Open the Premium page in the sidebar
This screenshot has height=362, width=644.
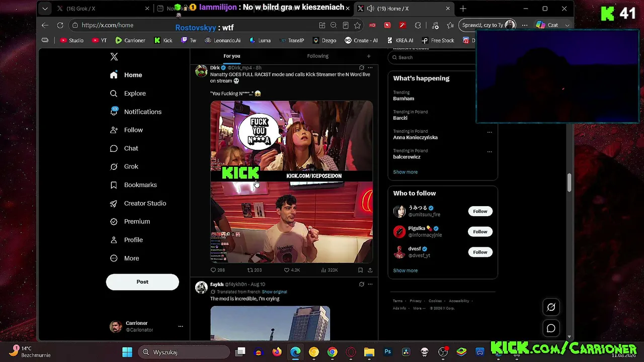pos(130,221)
